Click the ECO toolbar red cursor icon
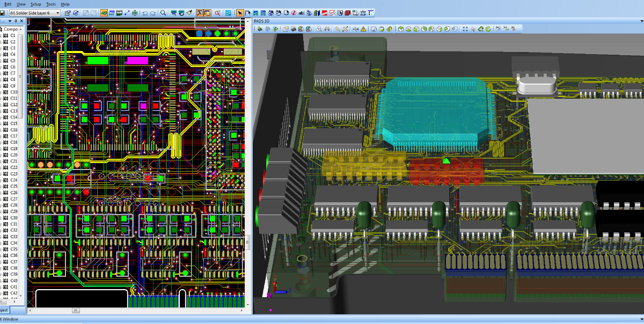644x324 pixels. click(218, 12)
